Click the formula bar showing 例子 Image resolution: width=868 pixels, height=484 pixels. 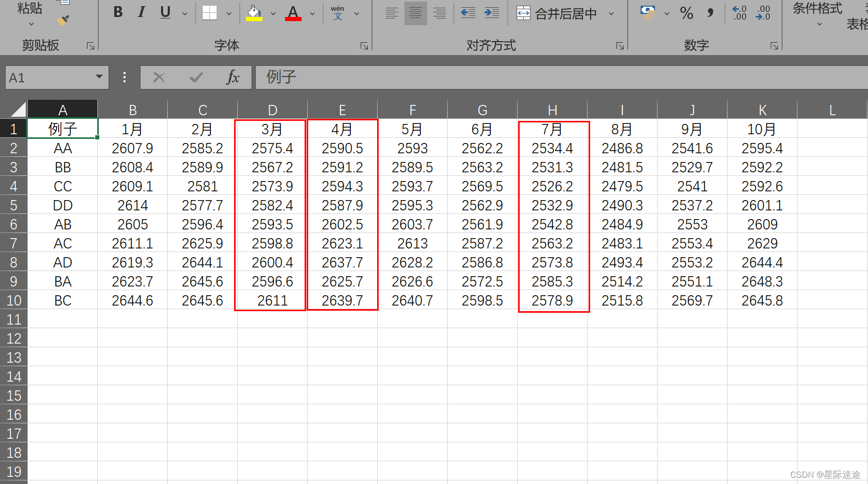click(x=561, y=77)
